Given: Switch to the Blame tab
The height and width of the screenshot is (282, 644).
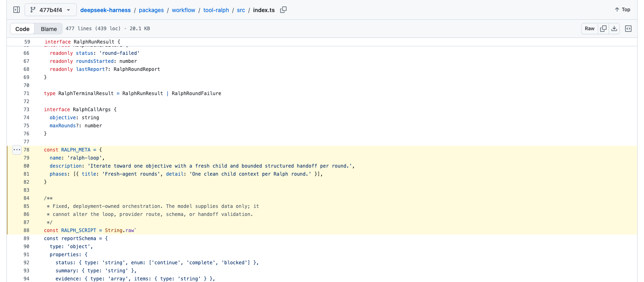Looking at the screenshot, I should tap(49, 29).
